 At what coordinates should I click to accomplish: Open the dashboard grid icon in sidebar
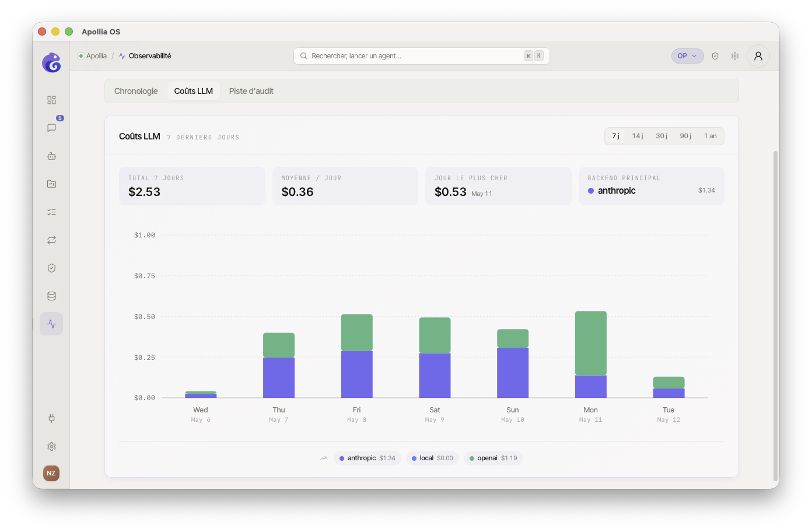pos(51,100)
